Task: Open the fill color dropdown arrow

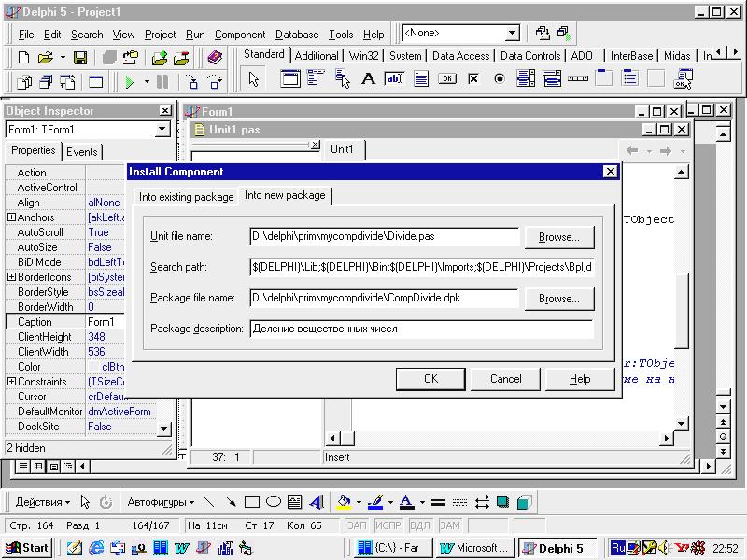Action: [x=359, y=502]
